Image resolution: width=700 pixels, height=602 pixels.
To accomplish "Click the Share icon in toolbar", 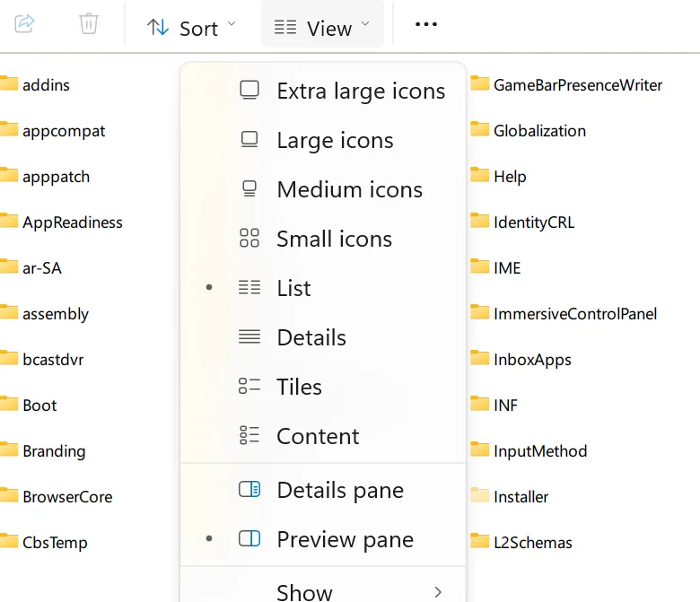I will 24,23.
